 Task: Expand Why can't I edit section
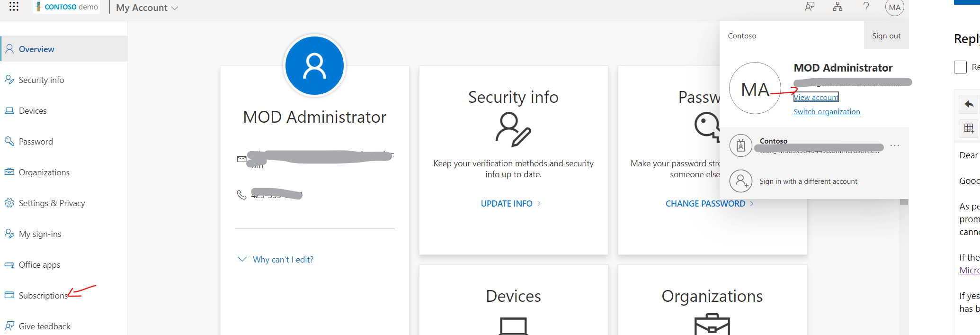point(275,259)
